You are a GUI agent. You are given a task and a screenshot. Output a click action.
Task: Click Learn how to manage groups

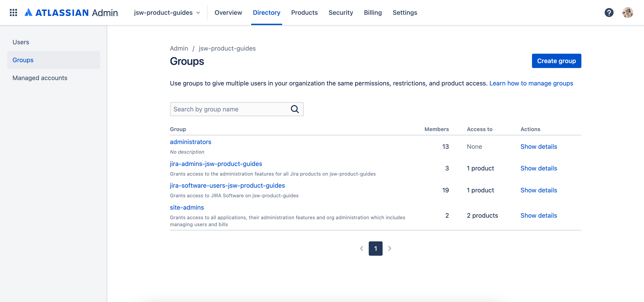tap(532, 83)
